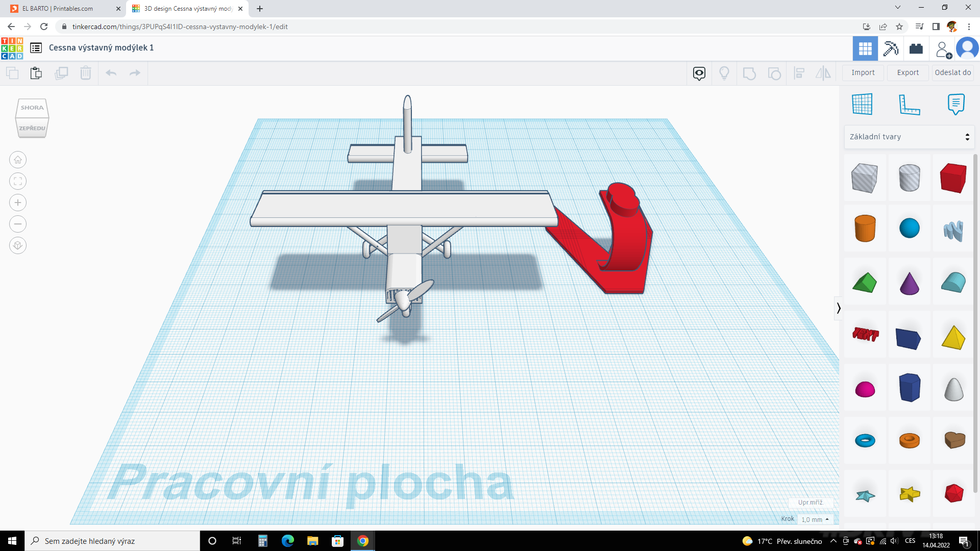Click the Duplicate and repeat icon
Viewport: 980px width, 551px height.
61,73
